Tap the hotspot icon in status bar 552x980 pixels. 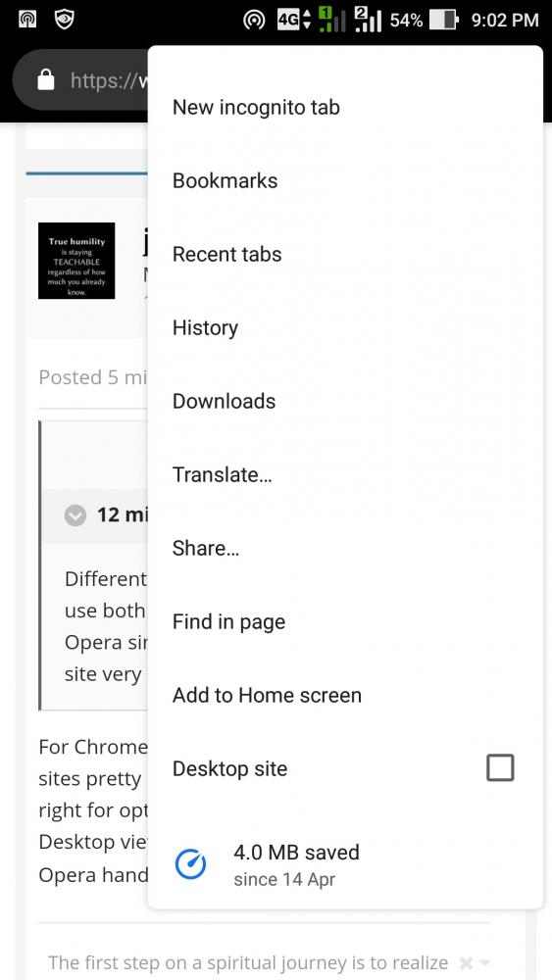click(x=253, y=20)
